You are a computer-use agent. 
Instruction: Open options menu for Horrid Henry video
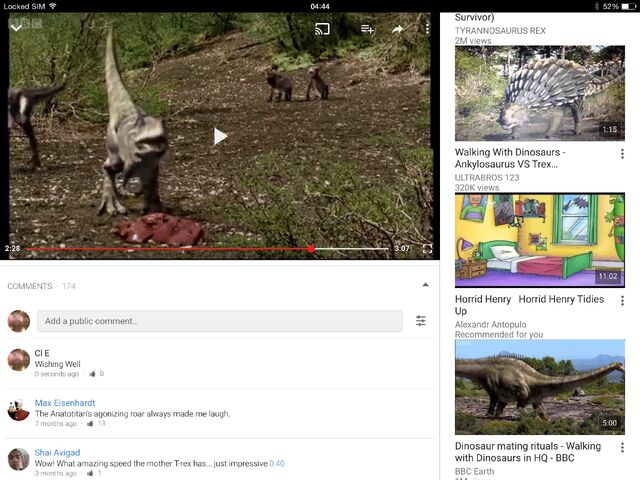point(622,301)
